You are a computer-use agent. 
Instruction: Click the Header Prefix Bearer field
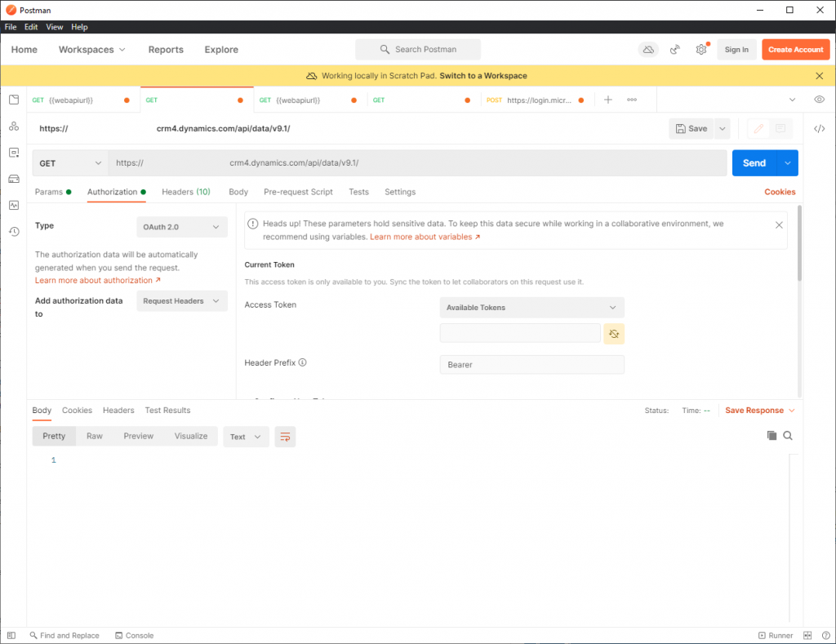click(531, 365)
